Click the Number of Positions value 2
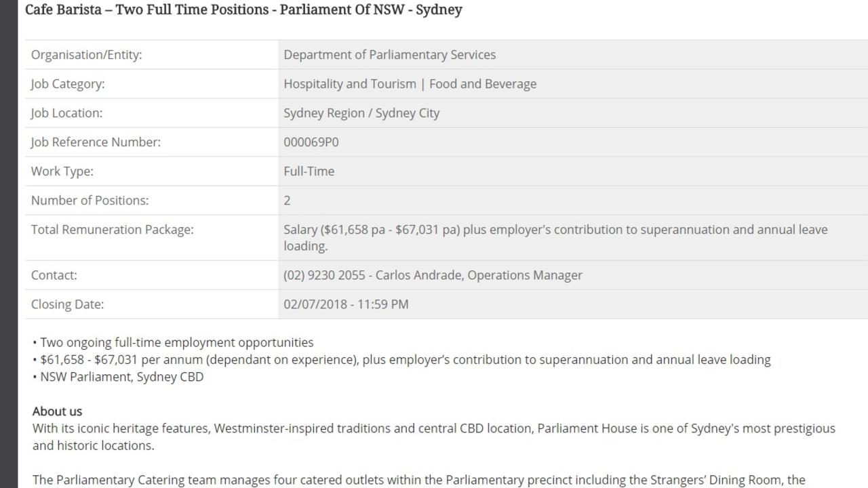 click(x=287, y=201)
